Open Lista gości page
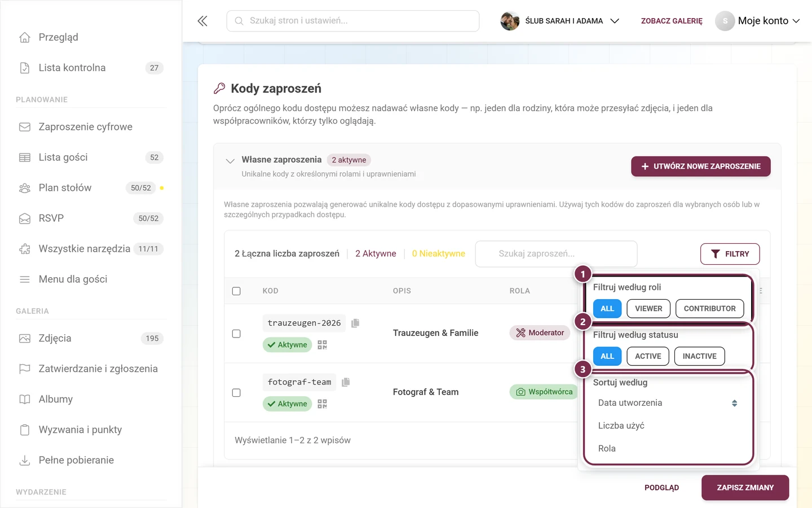 (91, 157)
